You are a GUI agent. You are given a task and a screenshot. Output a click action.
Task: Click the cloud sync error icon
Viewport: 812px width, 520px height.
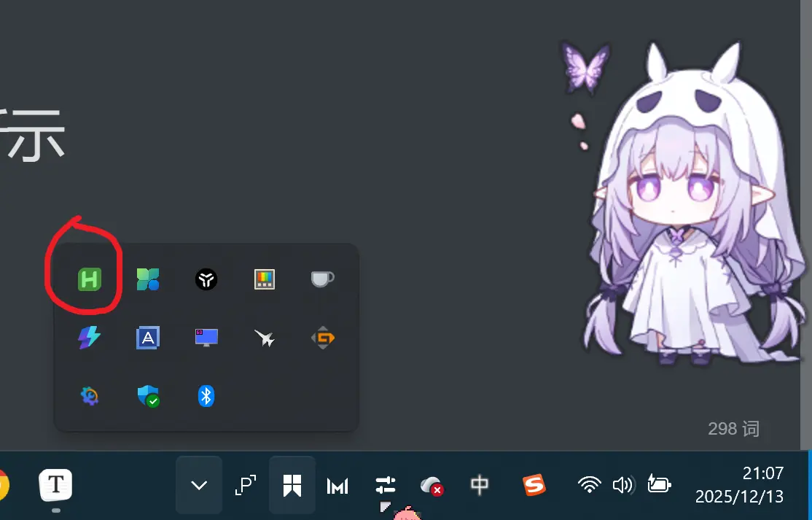pyautogui.click(x=432, y=486)
